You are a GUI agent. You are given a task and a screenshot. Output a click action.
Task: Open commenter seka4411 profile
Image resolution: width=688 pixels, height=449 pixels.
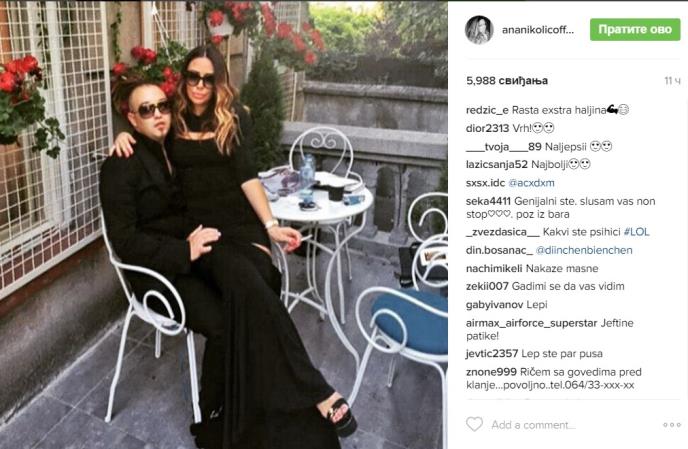[488, 201]
